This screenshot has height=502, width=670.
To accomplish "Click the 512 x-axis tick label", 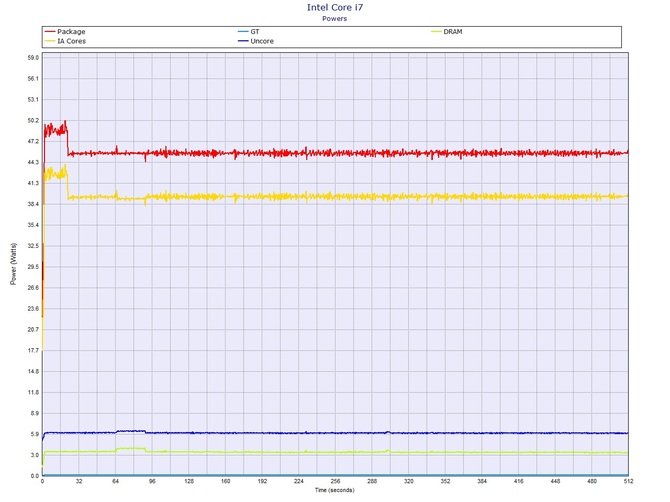I will (628, 481).
